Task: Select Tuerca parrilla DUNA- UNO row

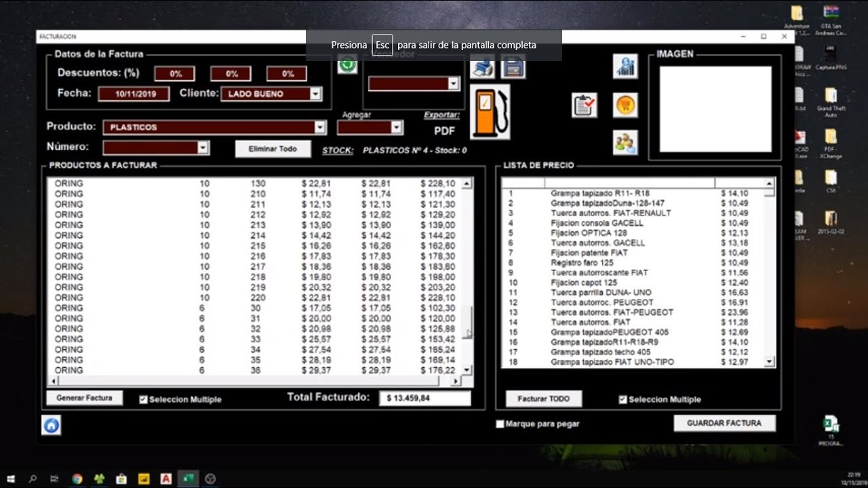Action: tap(633, 293)
